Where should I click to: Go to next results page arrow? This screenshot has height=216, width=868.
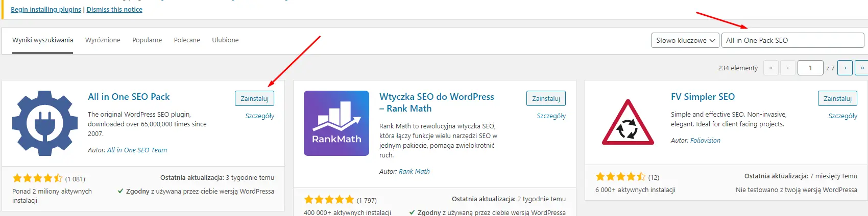[x=845, y=68]
